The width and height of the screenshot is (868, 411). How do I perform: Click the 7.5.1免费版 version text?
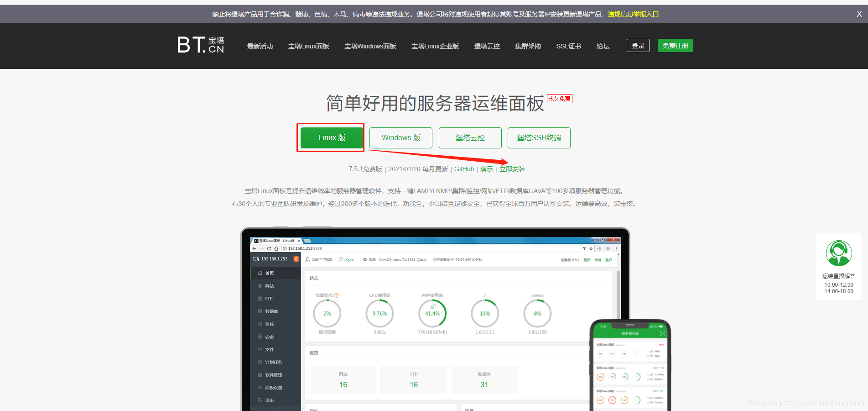(x=365, y=169)
